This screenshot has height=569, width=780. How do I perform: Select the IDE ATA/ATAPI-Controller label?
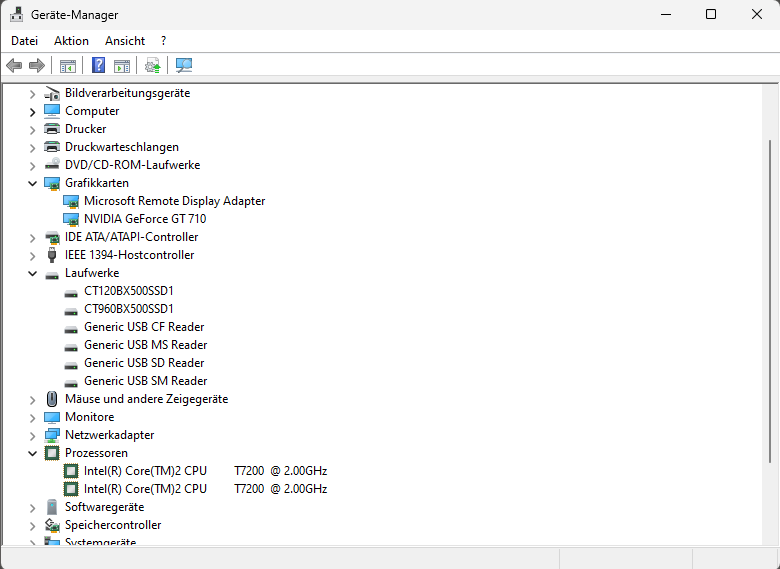click(x=131, y=237)
